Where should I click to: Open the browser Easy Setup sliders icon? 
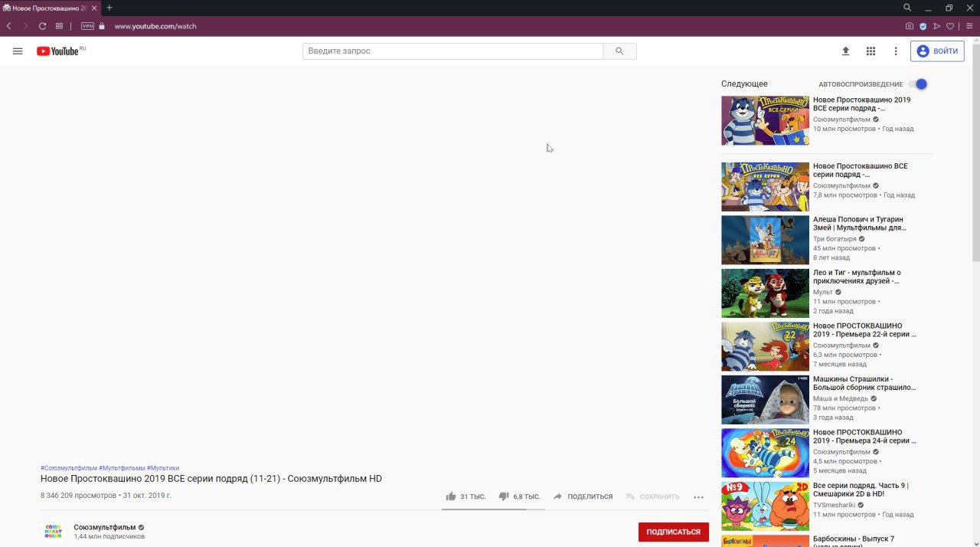(x=969, y=26)
